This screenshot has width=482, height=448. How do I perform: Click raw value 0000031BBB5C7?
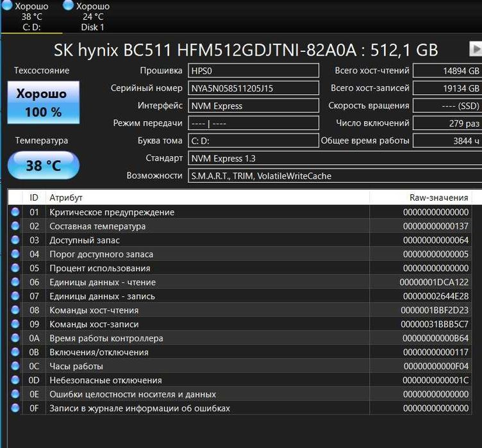435,324
